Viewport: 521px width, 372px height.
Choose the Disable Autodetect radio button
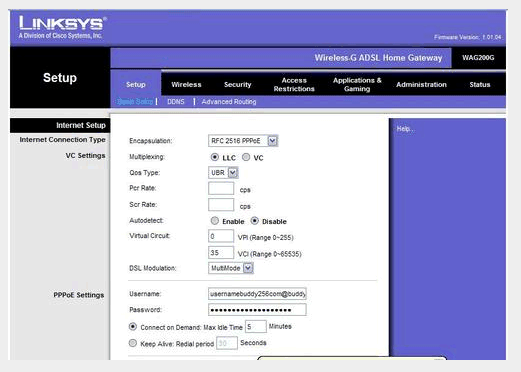[255, 221]
